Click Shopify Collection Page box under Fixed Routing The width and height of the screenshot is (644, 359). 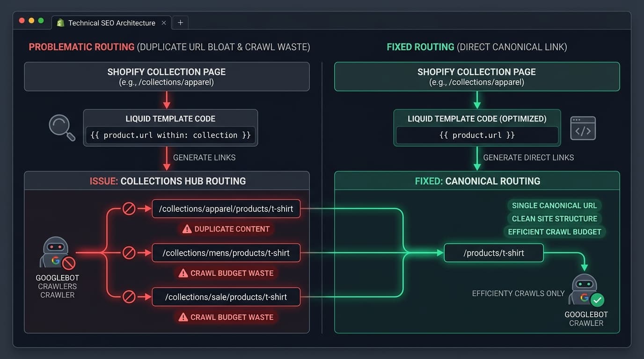[477, 77]
